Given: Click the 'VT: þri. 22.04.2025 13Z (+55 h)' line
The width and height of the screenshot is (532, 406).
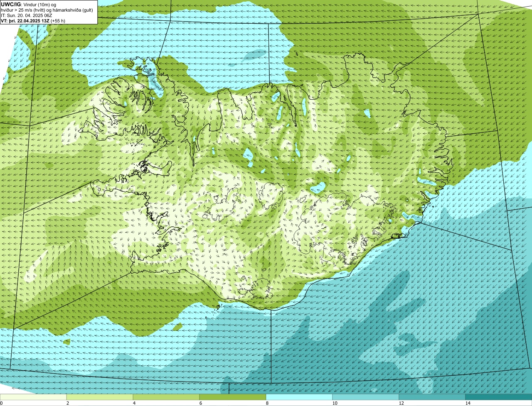Looking at the screenshot, I should [33, 21].
